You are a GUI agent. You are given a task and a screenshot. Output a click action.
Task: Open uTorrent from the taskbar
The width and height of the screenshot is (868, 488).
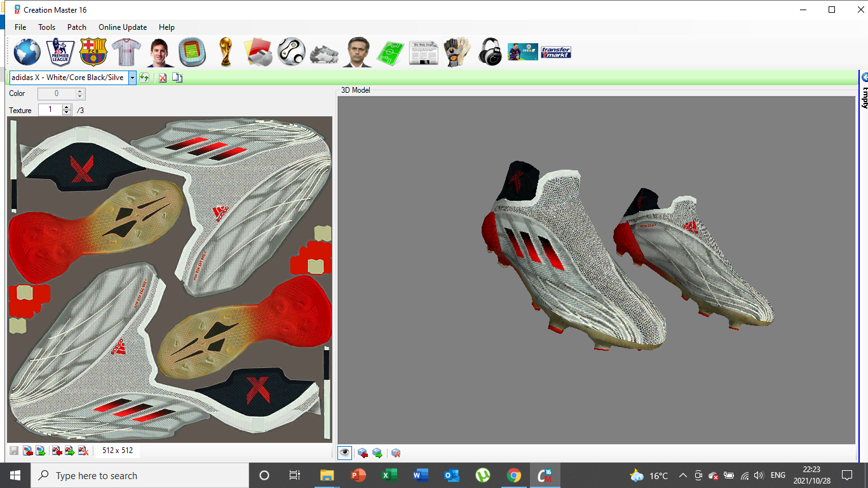(483, 475)
